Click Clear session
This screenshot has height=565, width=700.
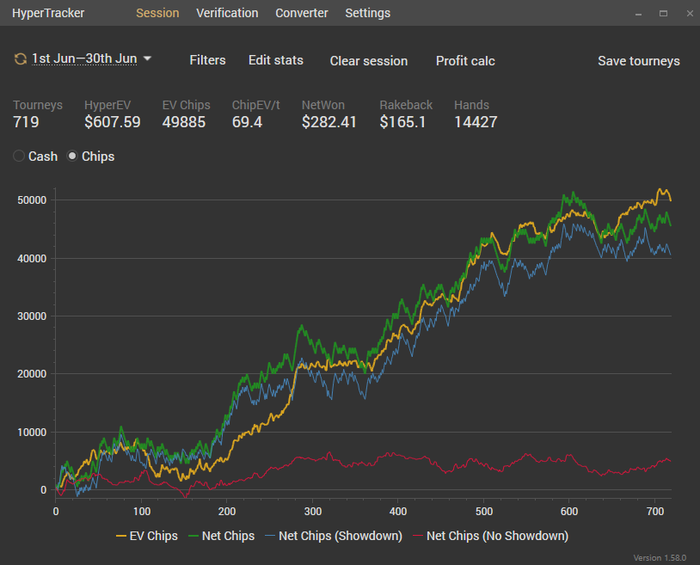369,61
